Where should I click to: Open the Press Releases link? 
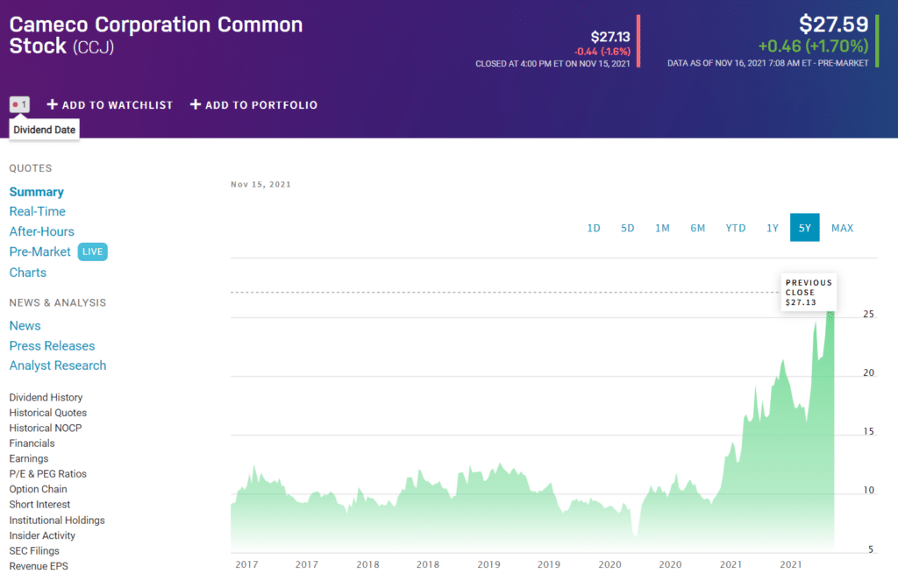pyautogui.click(x=52, y=346)
